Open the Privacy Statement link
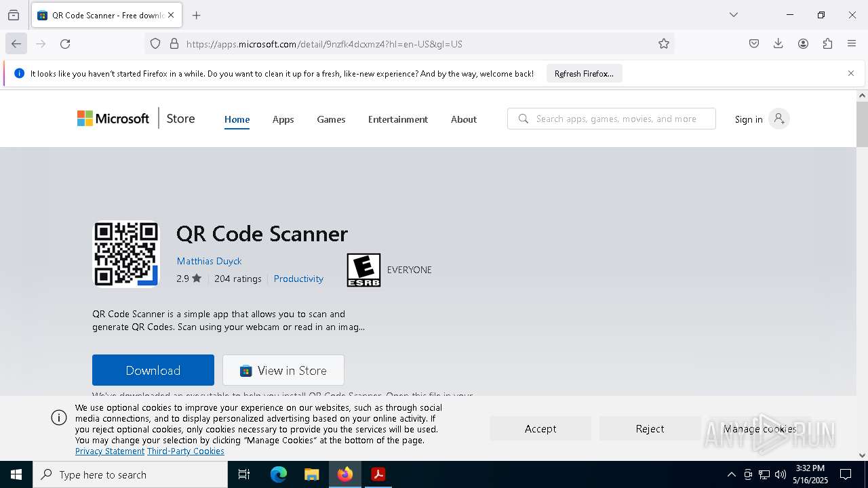Image resolution: width=868 pixels, height=488 pixels. (x=110, y=451)
